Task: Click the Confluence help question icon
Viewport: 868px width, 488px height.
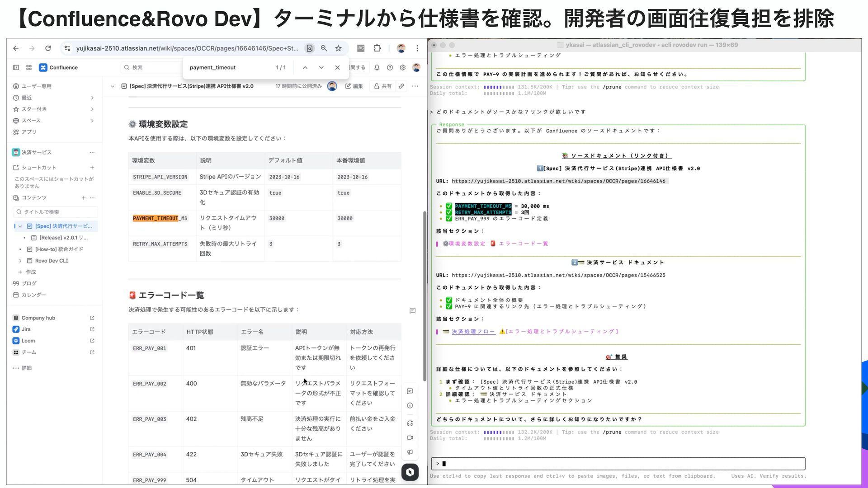Action: coord(390,68)
